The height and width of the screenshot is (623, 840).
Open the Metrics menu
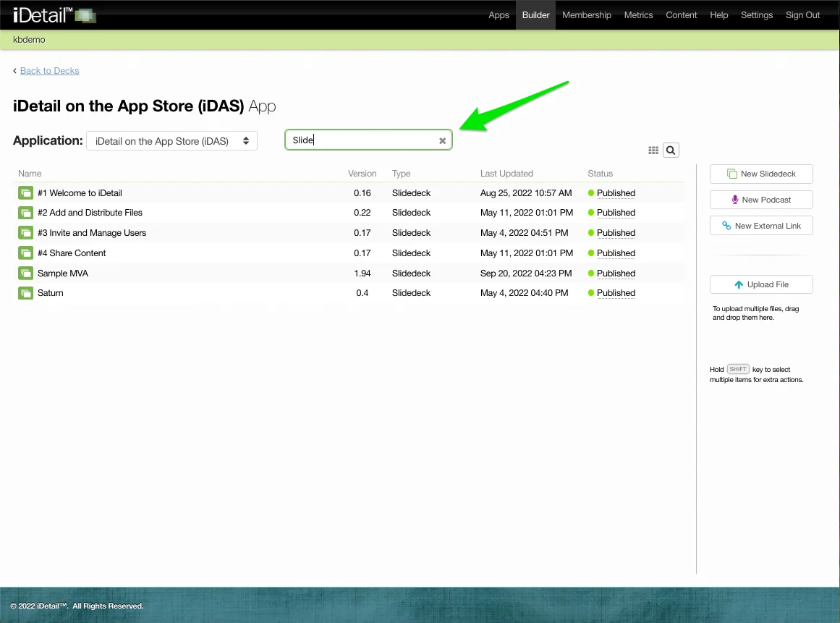638,15
